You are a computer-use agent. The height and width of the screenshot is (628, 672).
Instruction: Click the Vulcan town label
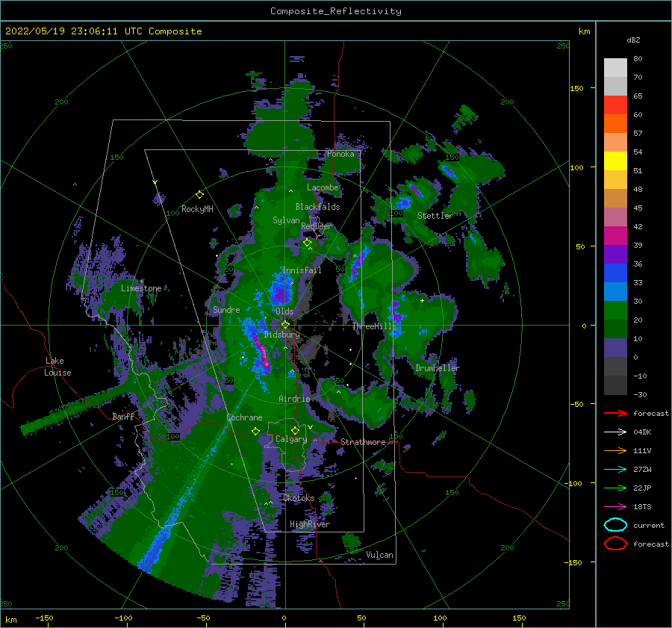pos(379,555)
